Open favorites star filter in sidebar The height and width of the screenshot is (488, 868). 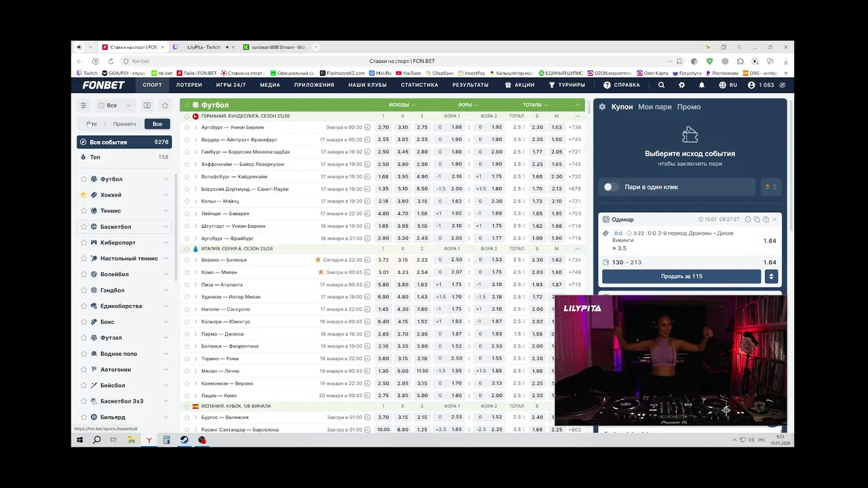[165, 105]
